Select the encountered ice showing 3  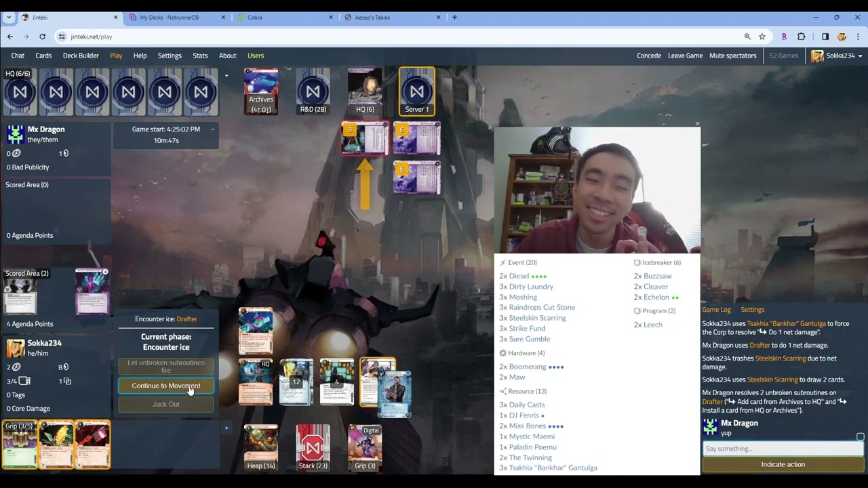pos(365,139)
